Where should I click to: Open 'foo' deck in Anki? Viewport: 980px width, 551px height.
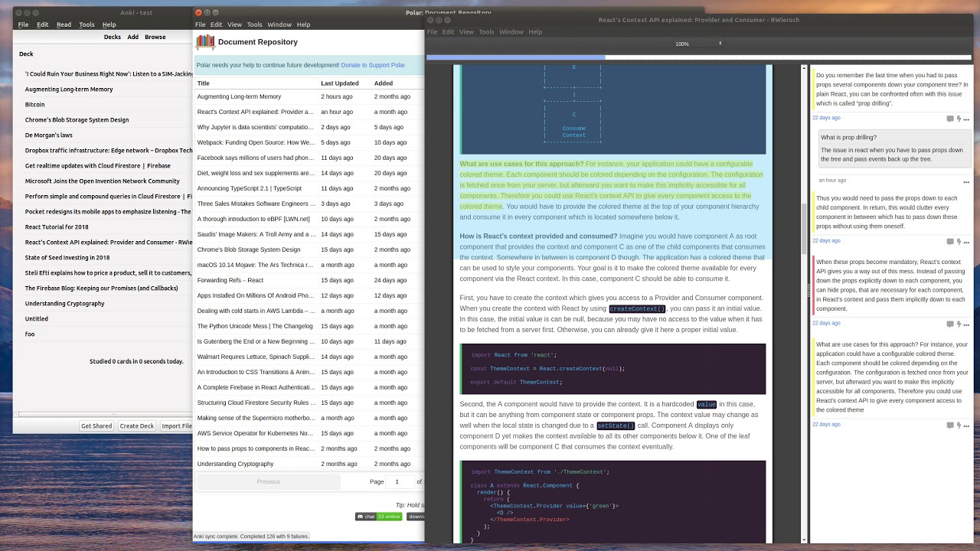pos(30,334)
